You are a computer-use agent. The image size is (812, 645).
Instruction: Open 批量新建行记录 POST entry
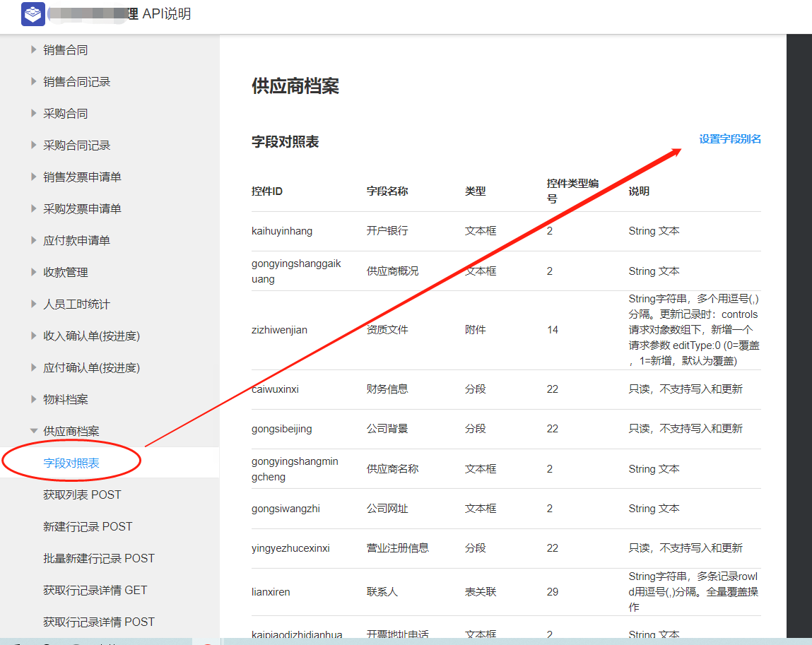pyautogui.click(x=99, y=558)
